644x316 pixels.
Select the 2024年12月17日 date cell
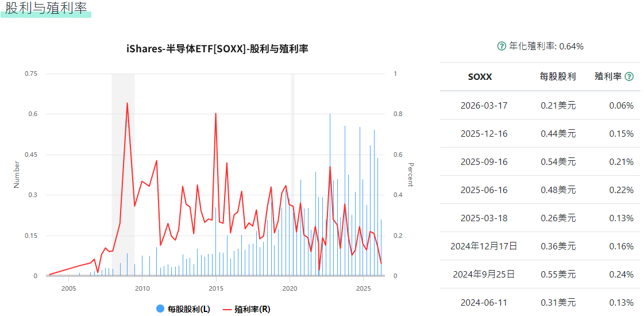[484, 246]
